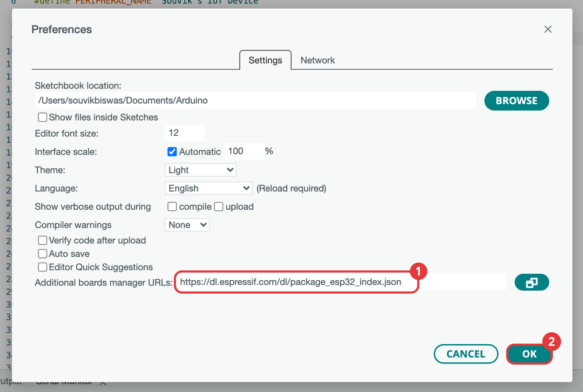Open the Language dropdown

tap(208, 188)
